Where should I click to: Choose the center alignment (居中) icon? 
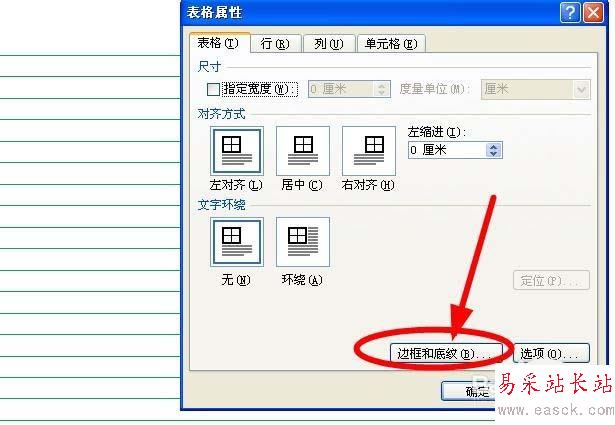click(x=303, y=151)
